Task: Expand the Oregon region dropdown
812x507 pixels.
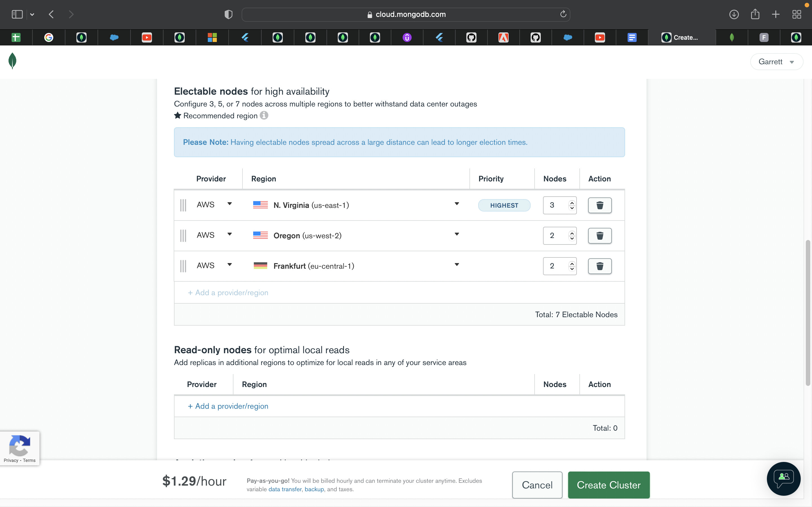Action: click(x=456, y=234)
